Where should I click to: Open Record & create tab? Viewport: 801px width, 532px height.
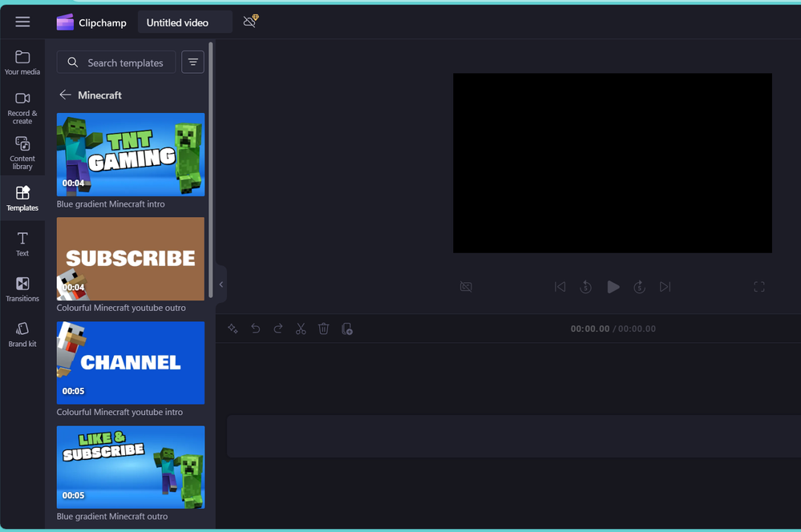click(22, 107)
